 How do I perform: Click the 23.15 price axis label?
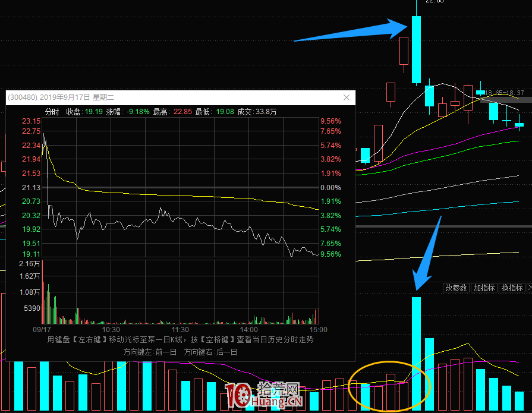32,121
